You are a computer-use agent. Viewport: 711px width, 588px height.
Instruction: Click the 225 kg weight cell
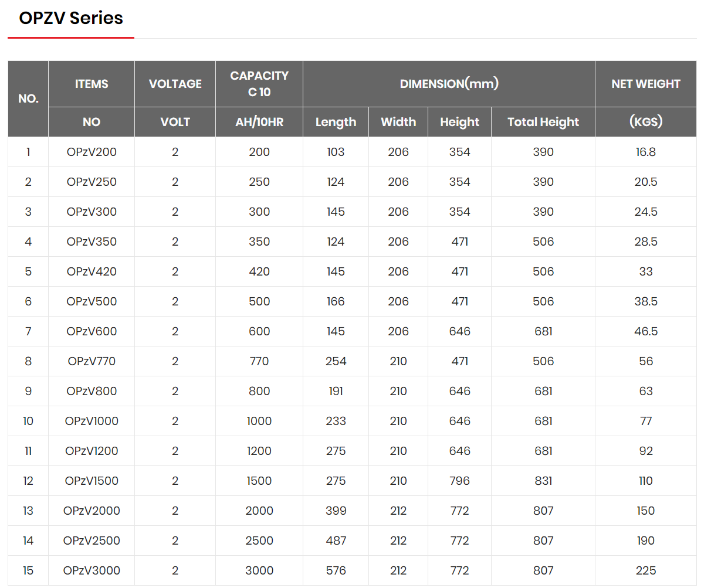point(646,570)
